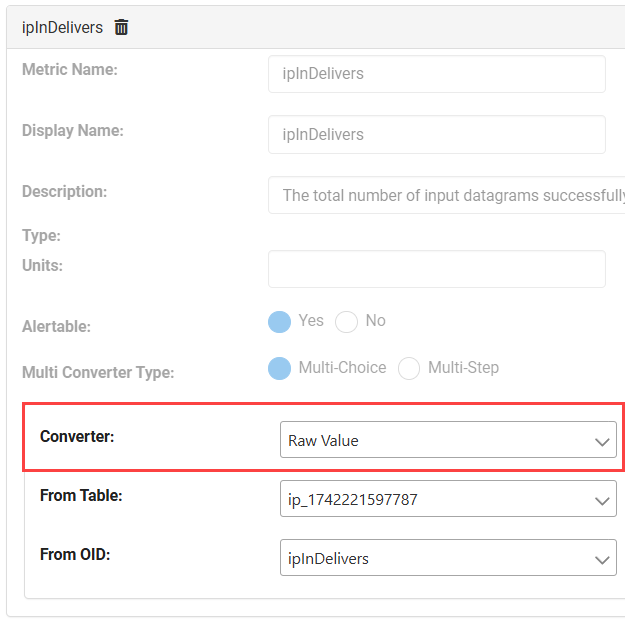The height and width of the screenshot is (620, 625).
Task: Click the chevron arrow in From OID field
Action: pyautogui.click(x=602, y=559)
